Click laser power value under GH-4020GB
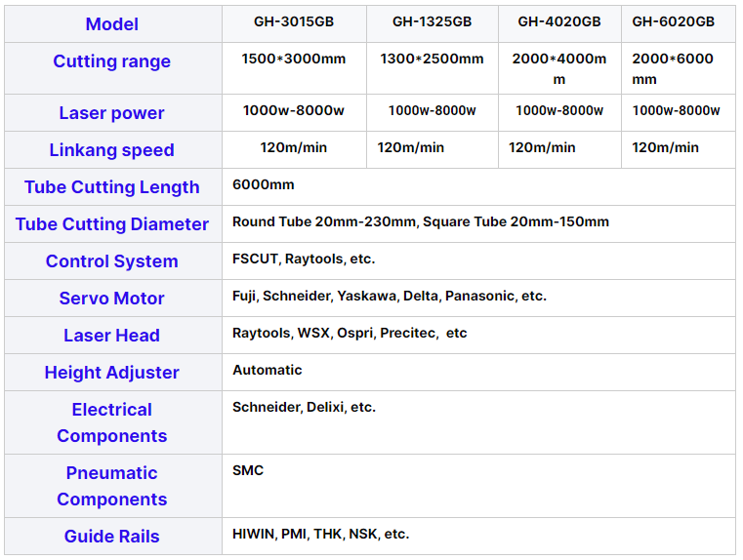This screenshot has width=743, height=560. 559,110
